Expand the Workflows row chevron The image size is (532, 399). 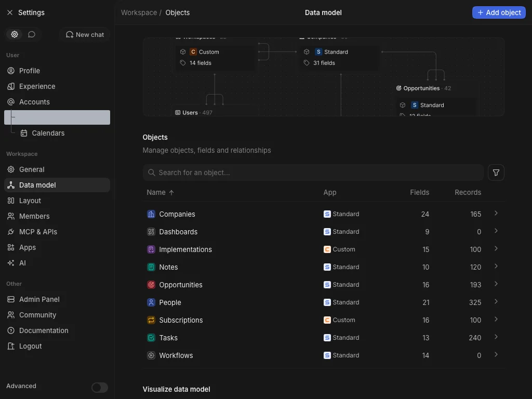point(496,354)
